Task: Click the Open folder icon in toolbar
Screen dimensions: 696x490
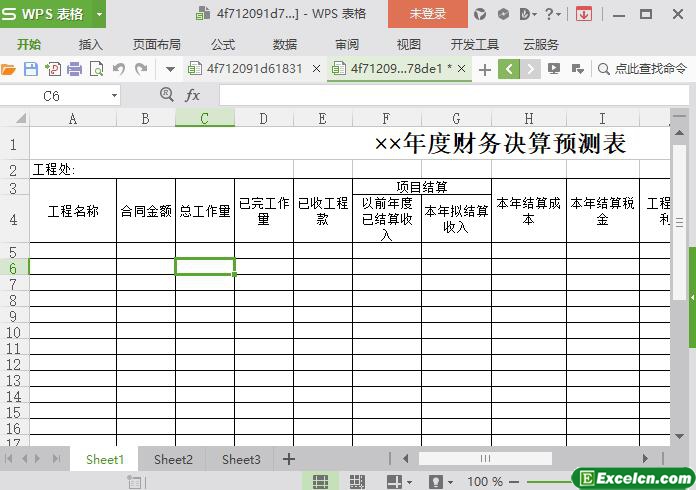Action: [8, 69]
